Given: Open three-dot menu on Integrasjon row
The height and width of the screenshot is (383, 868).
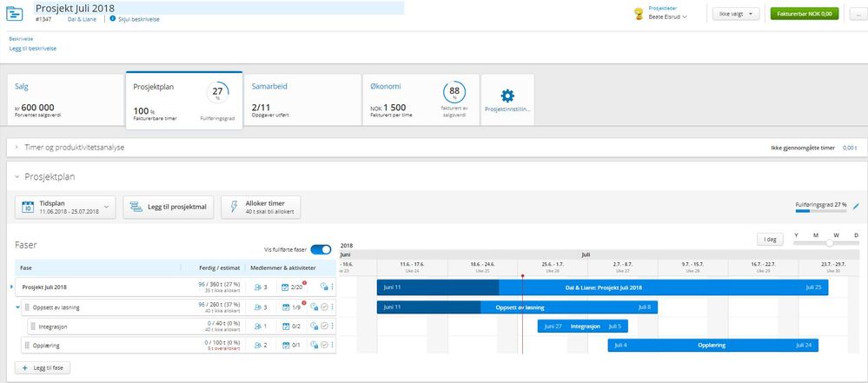Looking at the screenshot, I should [x=332, y=327].
